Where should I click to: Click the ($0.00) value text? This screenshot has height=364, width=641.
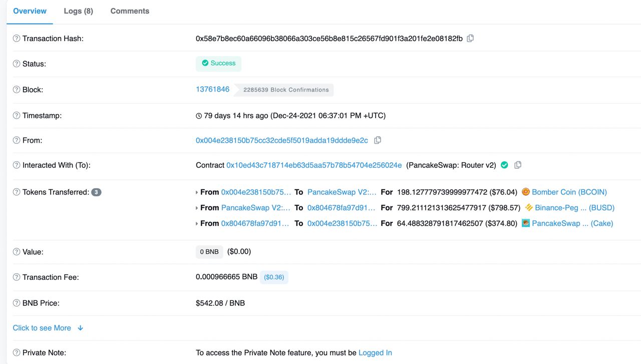[239, 251]
